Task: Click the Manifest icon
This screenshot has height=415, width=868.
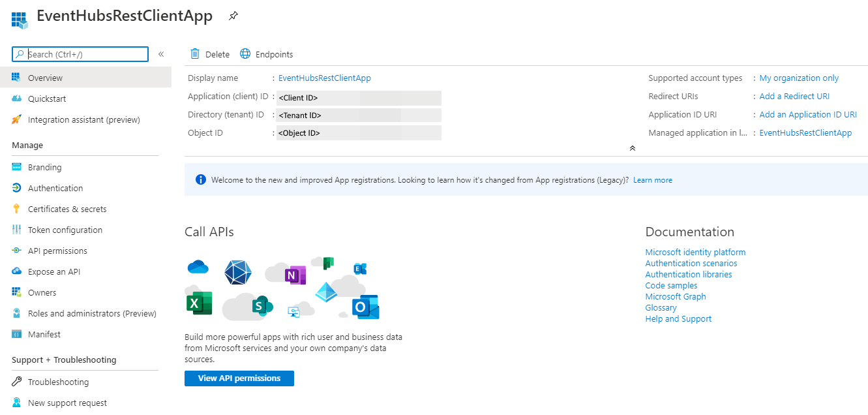Action: coord(16,334)
